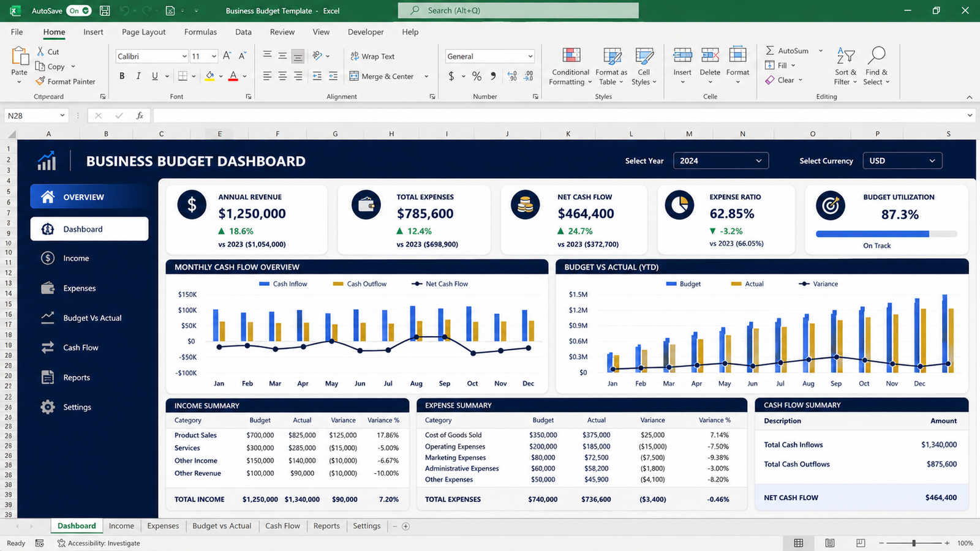Toggle the AutoSave switch

79,10
